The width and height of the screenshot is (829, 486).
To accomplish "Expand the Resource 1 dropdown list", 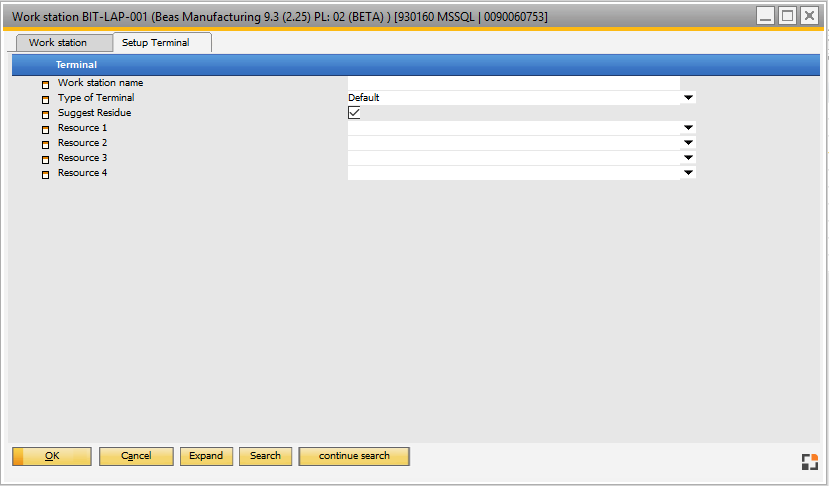I will click(x=688, y=128).
